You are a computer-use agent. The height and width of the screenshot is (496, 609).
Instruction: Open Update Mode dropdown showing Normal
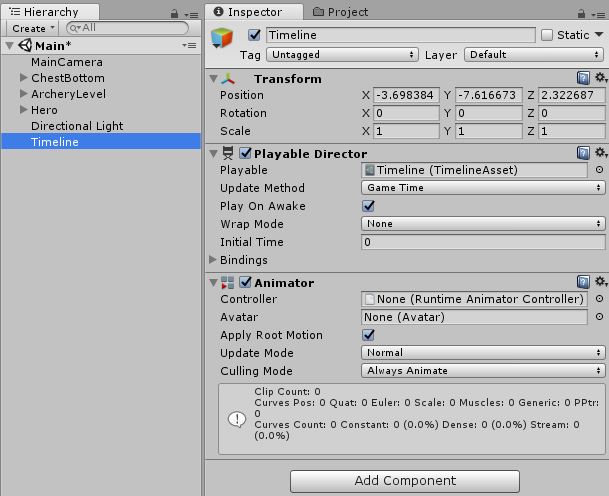click(483, 353)
